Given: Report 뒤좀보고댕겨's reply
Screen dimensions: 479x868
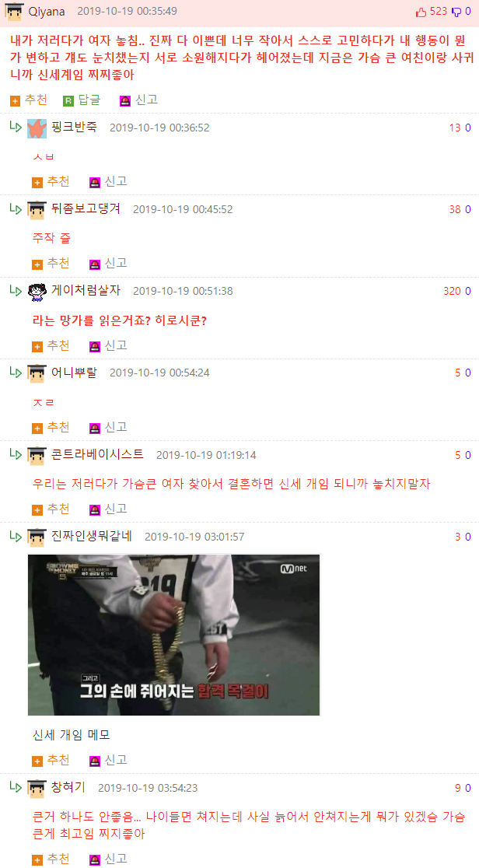Looking at the screenshot, I should click(x=109, y=263).
